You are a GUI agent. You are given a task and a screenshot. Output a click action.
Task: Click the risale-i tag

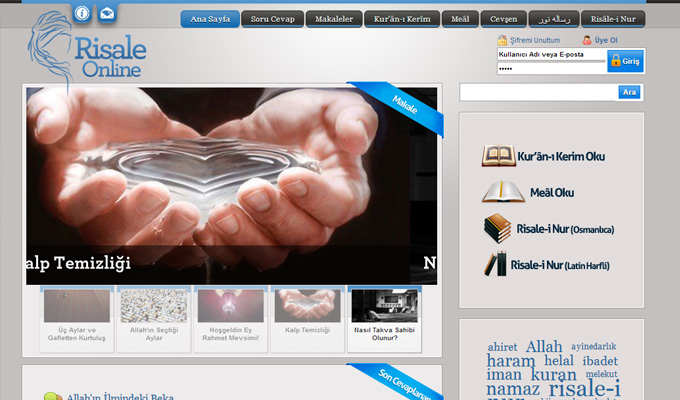[584, 388]
